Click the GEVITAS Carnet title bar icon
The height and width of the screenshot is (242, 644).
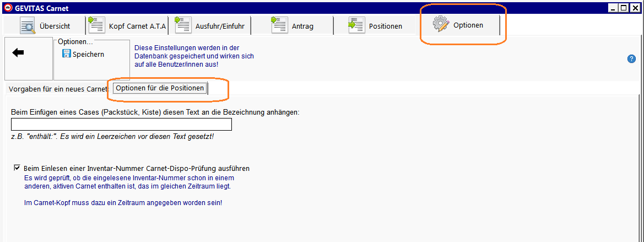click(7, 8)
